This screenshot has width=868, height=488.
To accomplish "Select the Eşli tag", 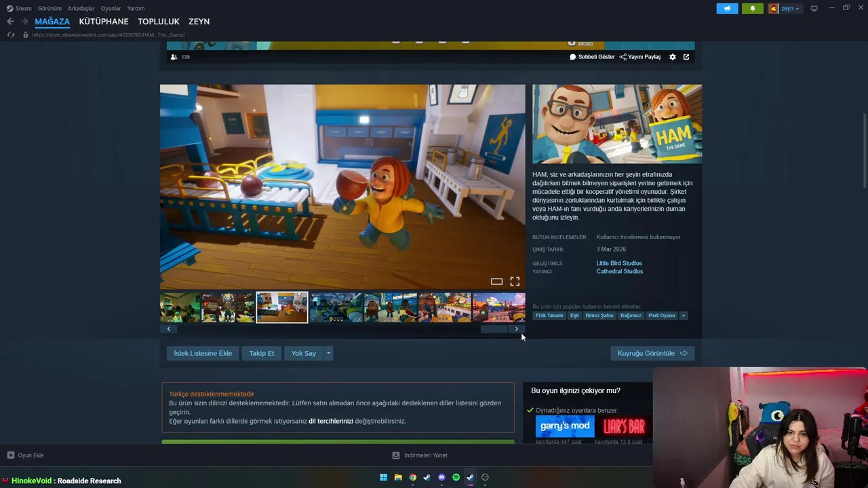I will coord(574,315).
